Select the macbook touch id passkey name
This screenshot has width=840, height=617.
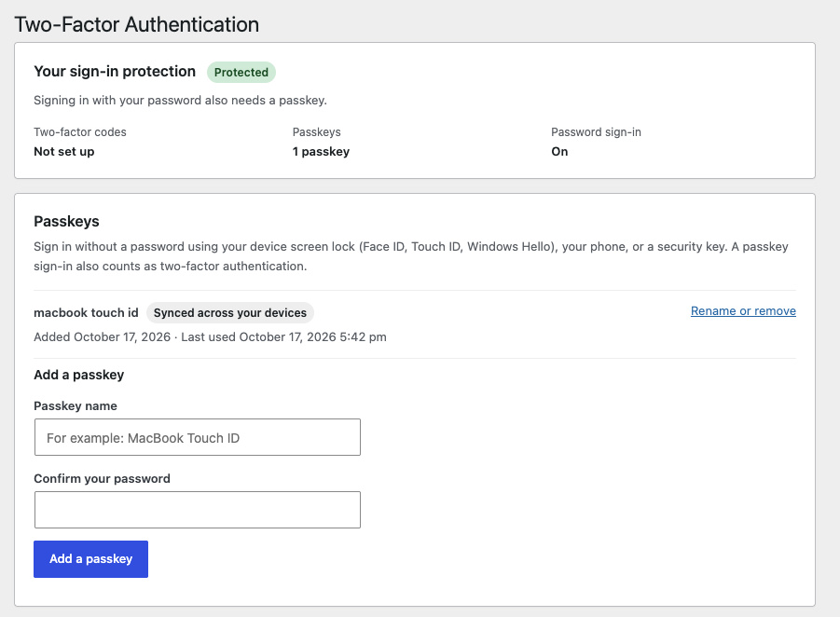pos(86,313)
